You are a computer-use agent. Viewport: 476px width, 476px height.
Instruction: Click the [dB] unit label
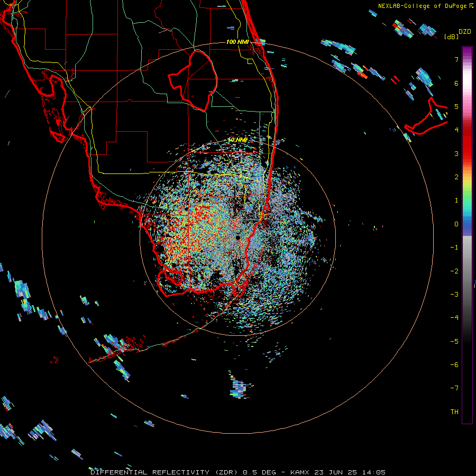pyautogui.click(x=452, y=36)
